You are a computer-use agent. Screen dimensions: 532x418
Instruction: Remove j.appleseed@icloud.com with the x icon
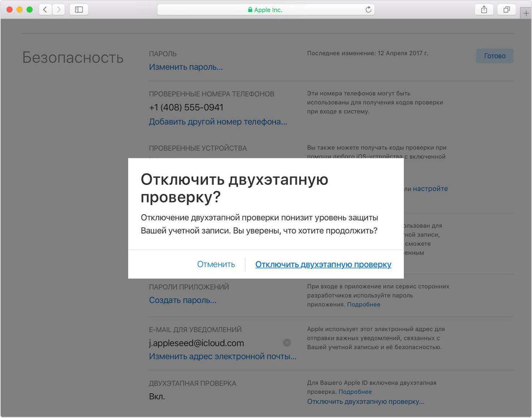[x=287, y=343]
